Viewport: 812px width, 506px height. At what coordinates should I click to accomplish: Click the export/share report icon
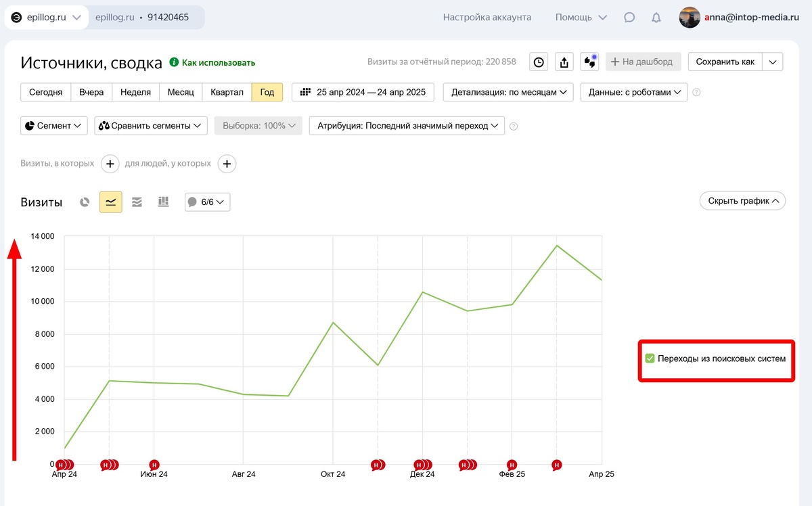pos(564,62)
